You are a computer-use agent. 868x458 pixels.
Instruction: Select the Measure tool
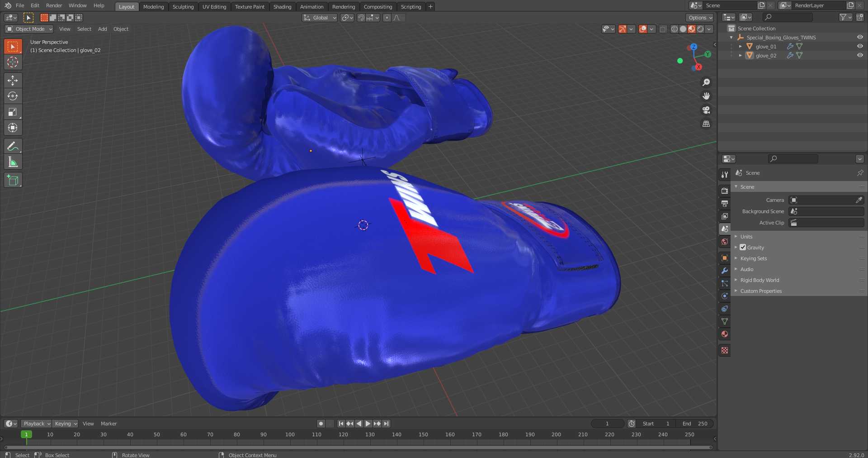click(x=13, y=162)
